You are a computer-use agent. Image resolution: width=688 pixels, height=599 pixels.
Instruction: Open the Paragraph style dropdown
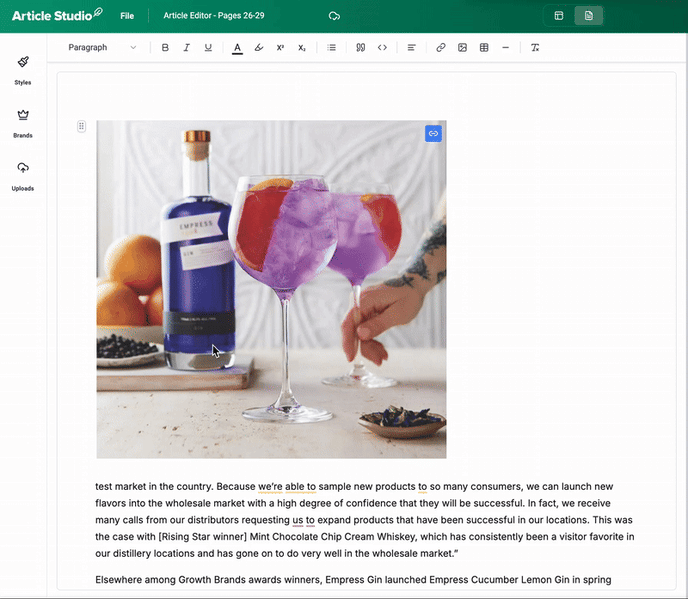[x=102, y=48]
